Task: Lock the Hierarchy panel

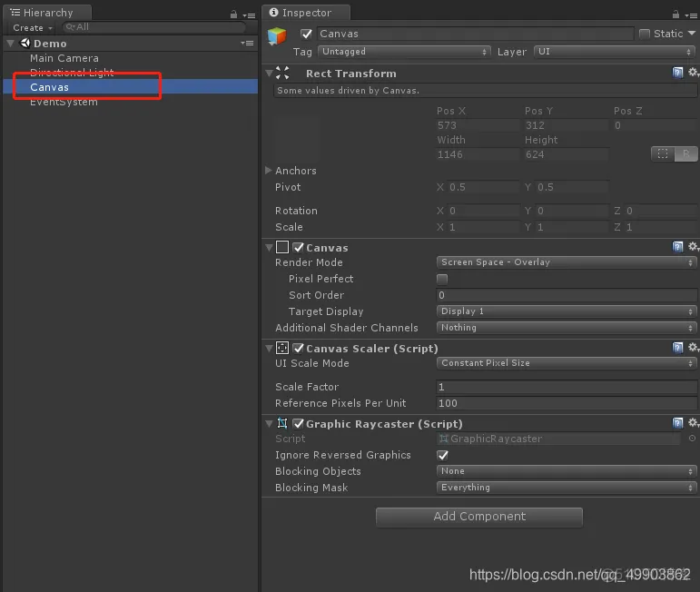Action: [233, 15]
